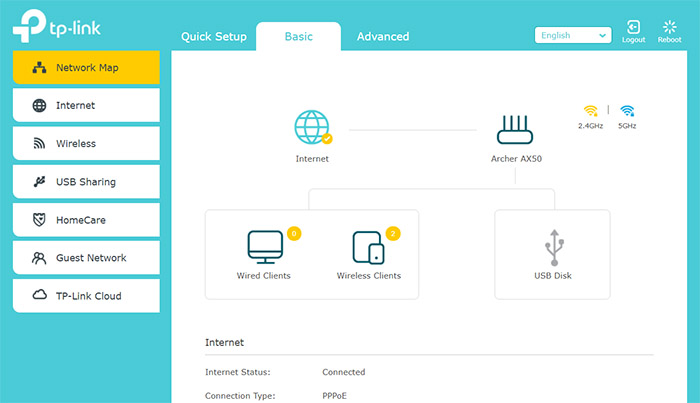Image resolution: width=700 pixels, height=403 pixels.
Task: Click the 'Connection Type:' label
Action: [240, 395]
